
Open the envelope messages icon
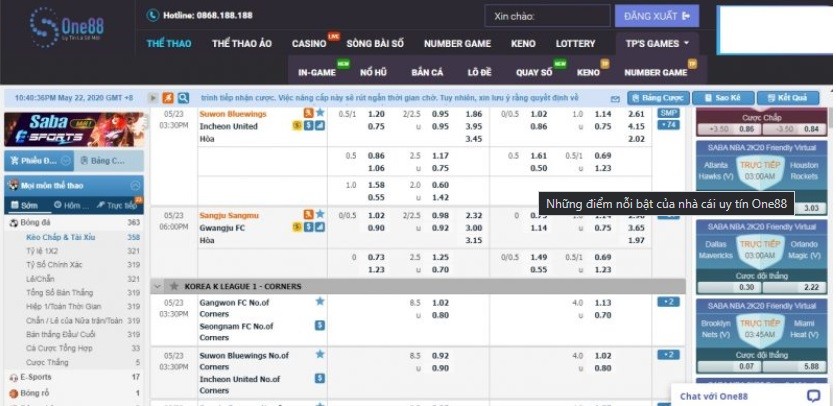(x=615, y=99)
